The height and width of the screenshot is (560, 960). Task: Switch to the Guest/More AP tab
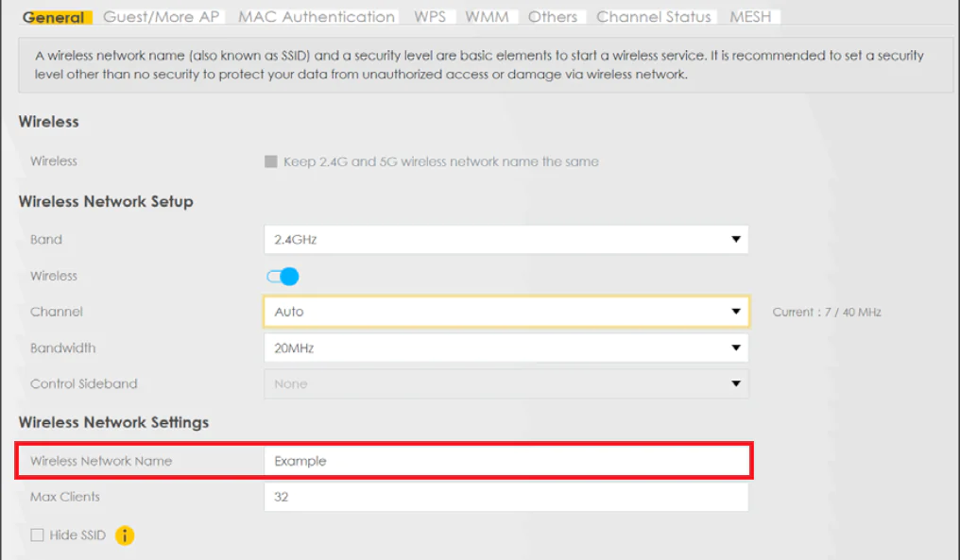[161, 17]
